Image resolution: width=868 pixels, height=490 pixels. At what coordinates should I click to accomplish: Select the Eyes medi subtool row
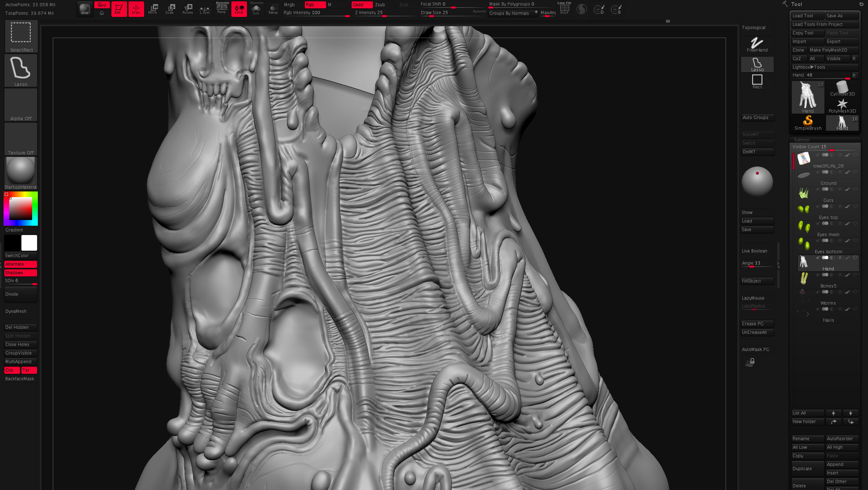pos(828,229)
